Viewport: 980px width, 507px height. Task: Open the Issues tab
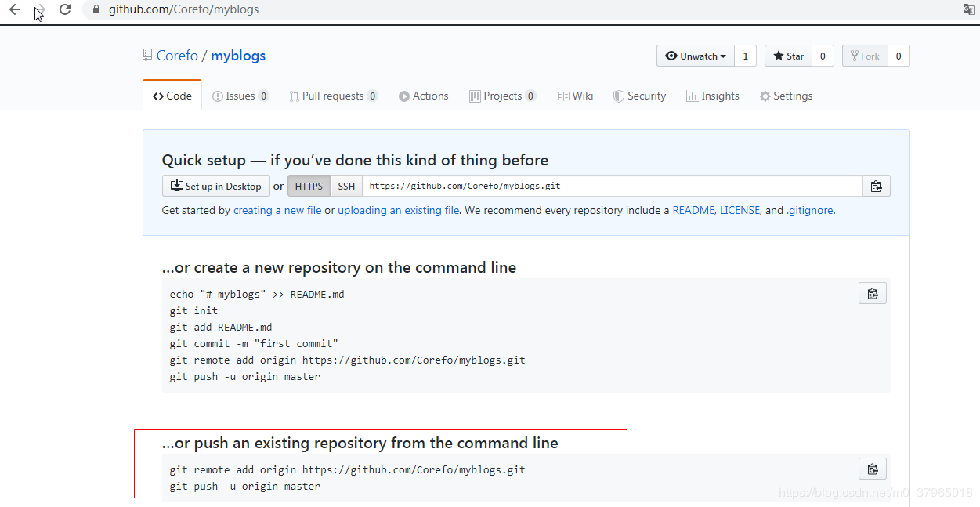240,96
